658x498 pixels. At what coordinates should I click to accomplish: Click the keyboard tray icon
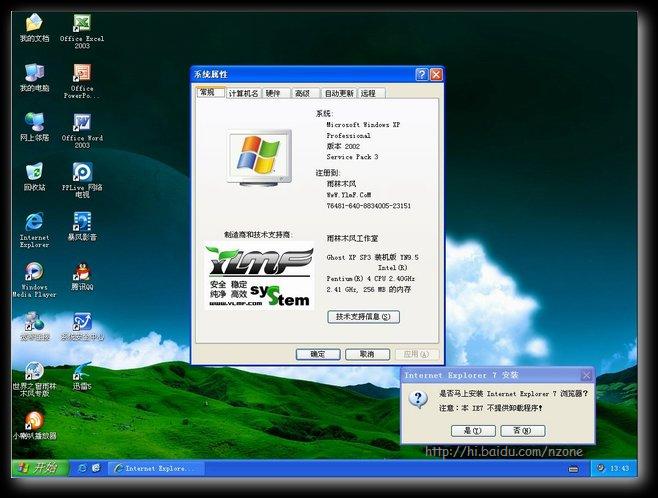(574, 469)
